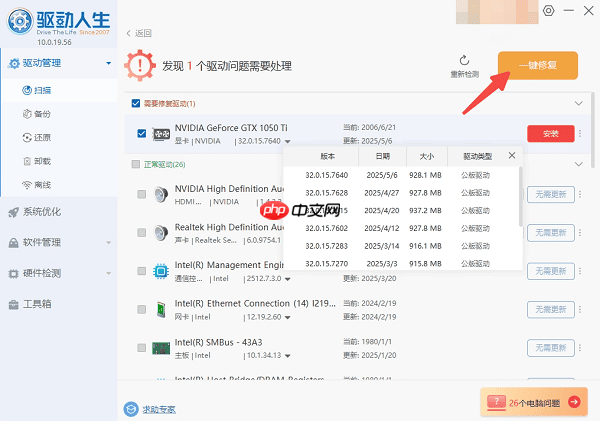Click the version popup scrollbar
Screen dimensions: 600x421
(520, 196)
